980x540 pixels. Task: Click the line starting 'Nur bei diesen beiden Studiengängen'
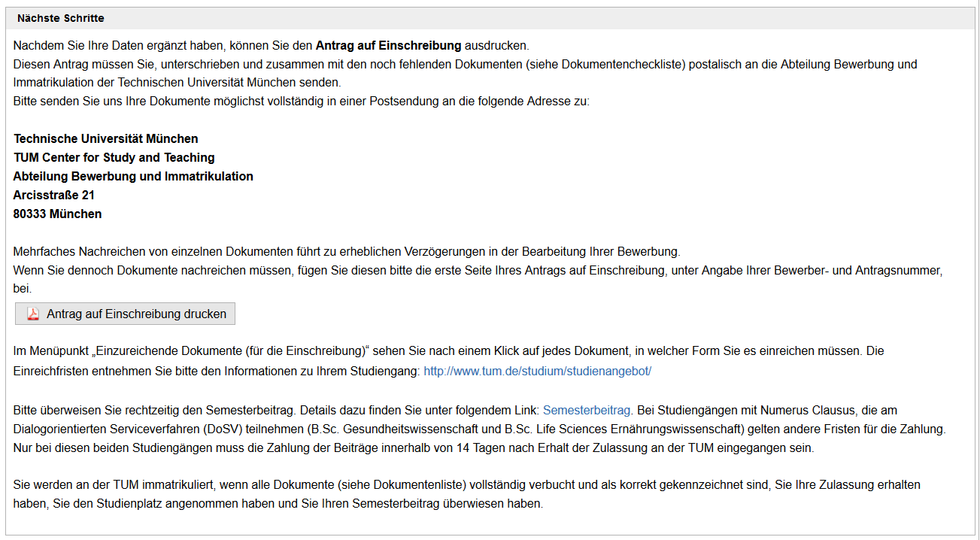point(414,447)
